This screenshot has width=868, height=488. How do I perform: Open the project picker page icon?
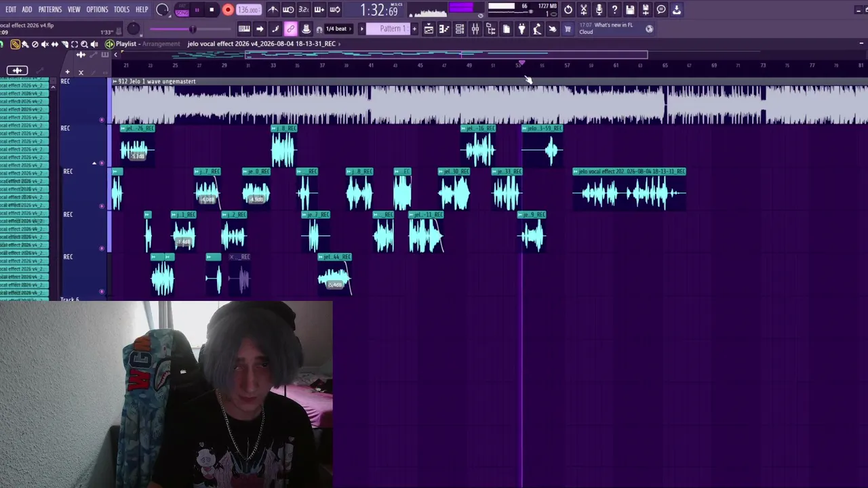tap(507, 28)
